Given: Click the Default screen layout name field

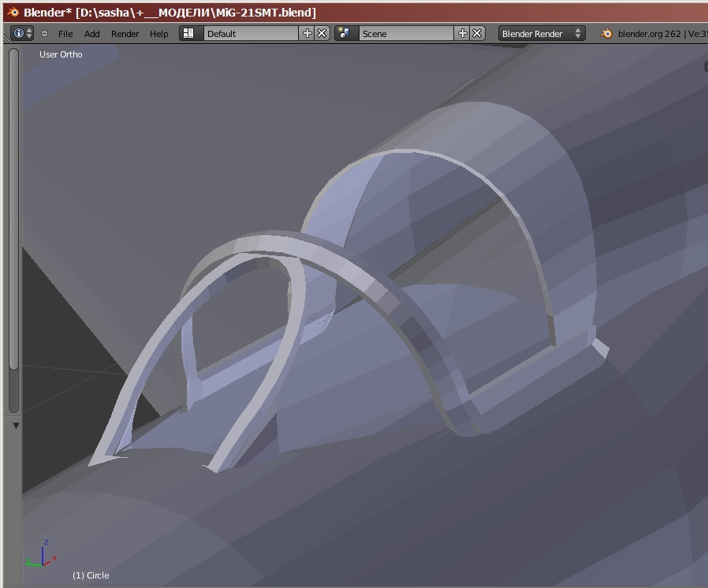Looking at the screenshot, I should click(251, 33).
